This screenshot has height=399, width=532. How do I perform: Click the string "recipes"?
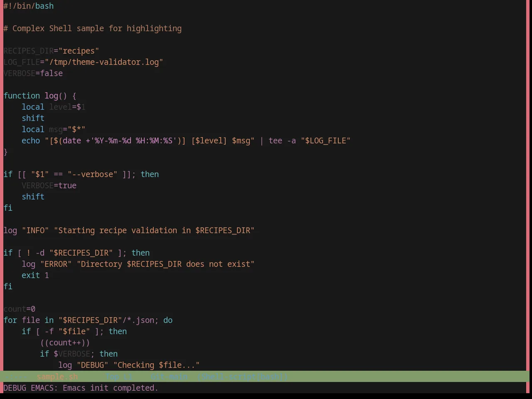(79, 51)
